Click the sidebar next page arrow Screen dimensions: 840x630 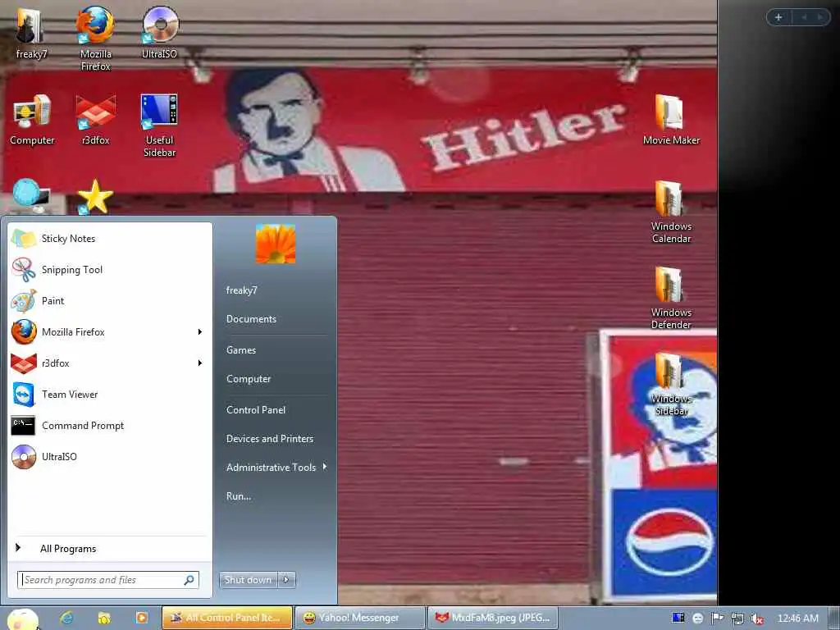(819, 17)
